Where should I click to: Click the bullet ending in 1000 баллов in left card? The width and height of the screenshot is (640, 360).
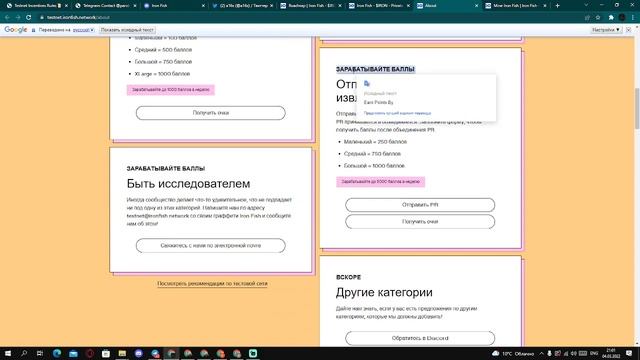click(x=162, y=74)
